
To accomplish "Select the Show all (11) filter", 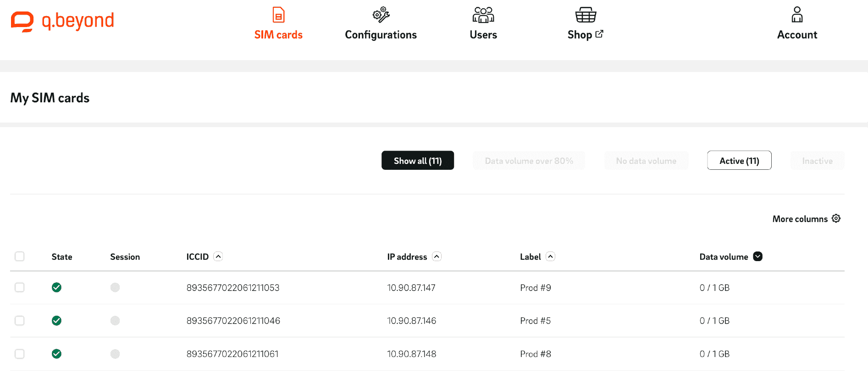I will tap(418, 161).
